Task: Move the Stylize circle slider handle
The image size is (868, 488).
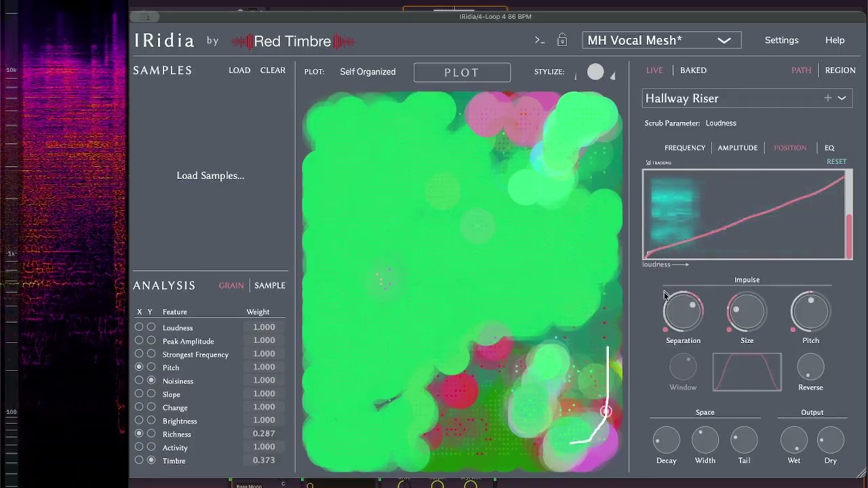Action: [595, 73]
